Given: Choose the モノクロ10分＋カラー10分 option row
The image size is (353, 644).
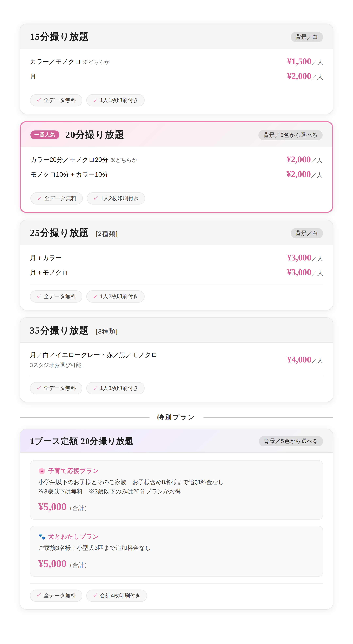Looking at the screenshot, I should pos(69,174).
